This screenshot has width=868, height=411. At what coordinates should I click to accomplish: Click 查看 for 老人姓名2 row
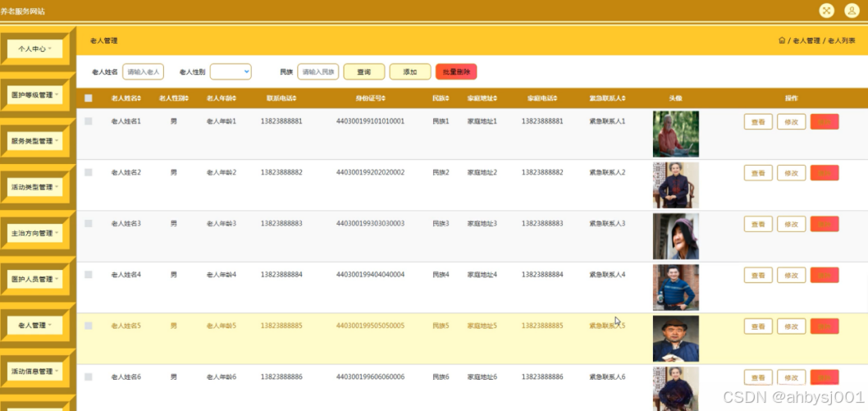tap(758, 172)
